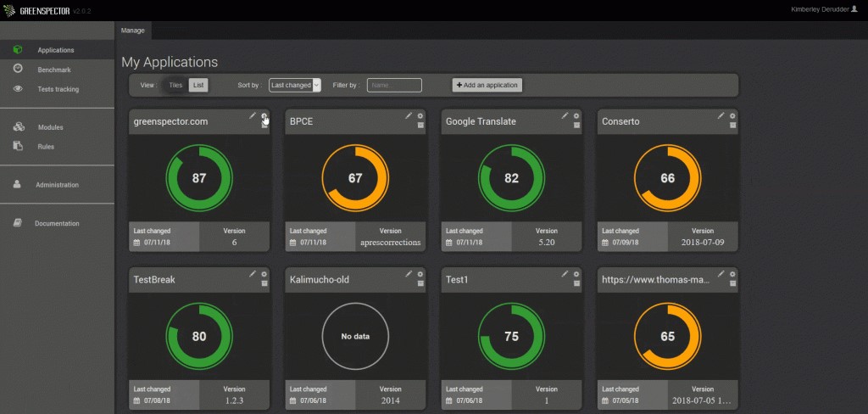Archive the Kalimucho-old application

click(420, 283)
